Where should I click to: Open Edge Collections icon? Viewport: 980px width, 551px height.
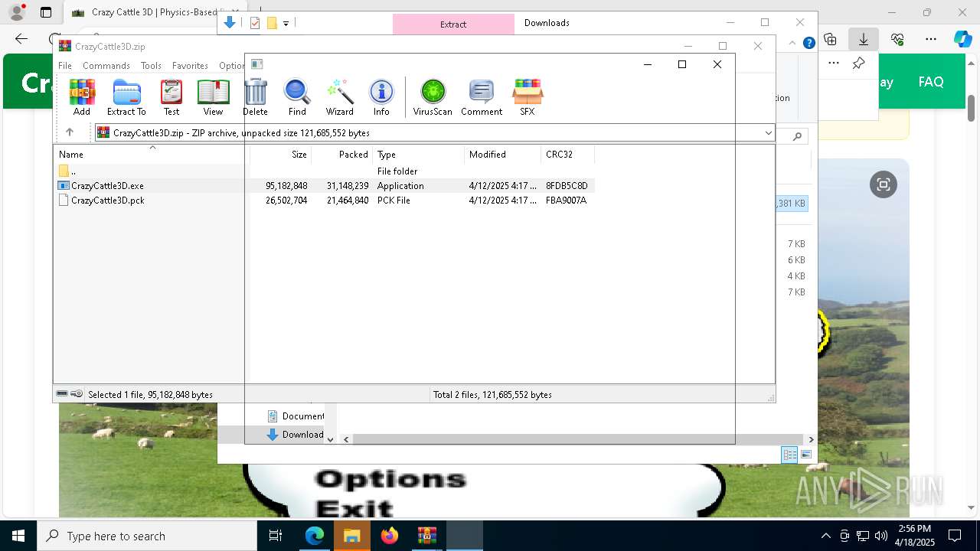coord(830,38)
